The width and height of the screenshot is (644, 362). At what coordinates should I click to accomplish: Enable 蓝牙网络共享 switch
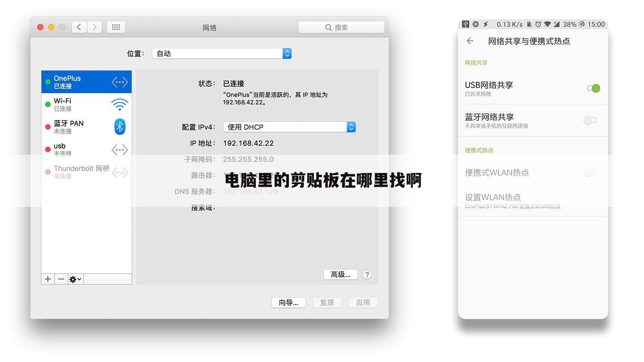click(590, 120)
